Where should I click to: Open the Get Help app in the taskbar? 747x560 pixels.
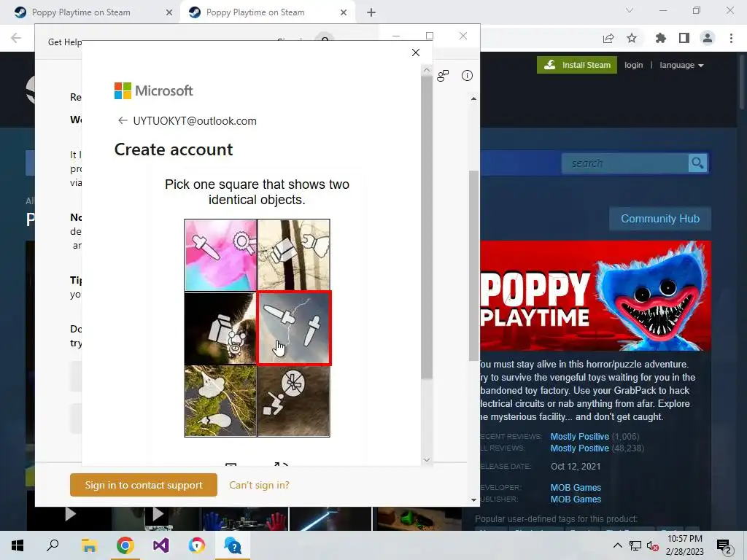click(x=233, y=545)
